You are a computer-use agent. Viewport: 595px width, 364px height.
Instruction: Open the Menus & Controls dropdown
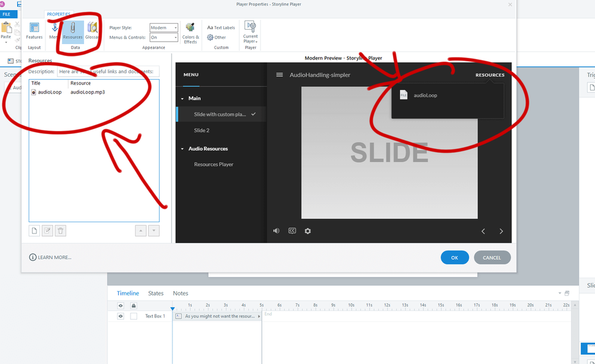coord(163,38)
